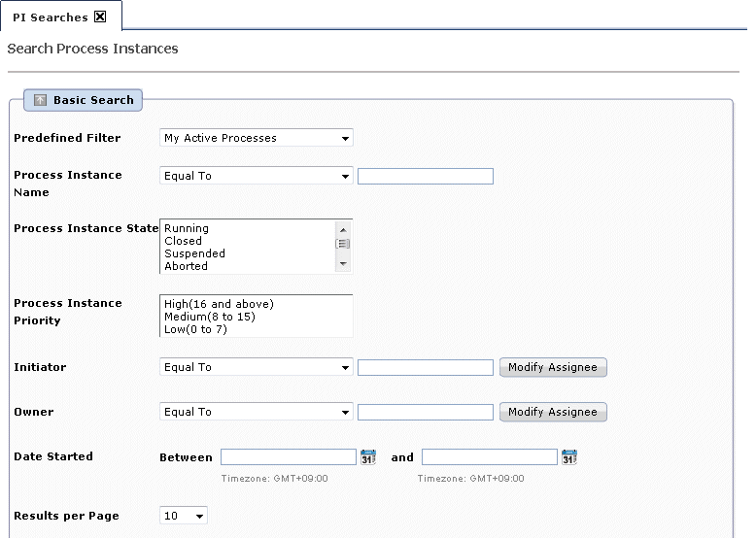Close the PI Searches tab
Screen dimensions: 756x538
point(100,17)
